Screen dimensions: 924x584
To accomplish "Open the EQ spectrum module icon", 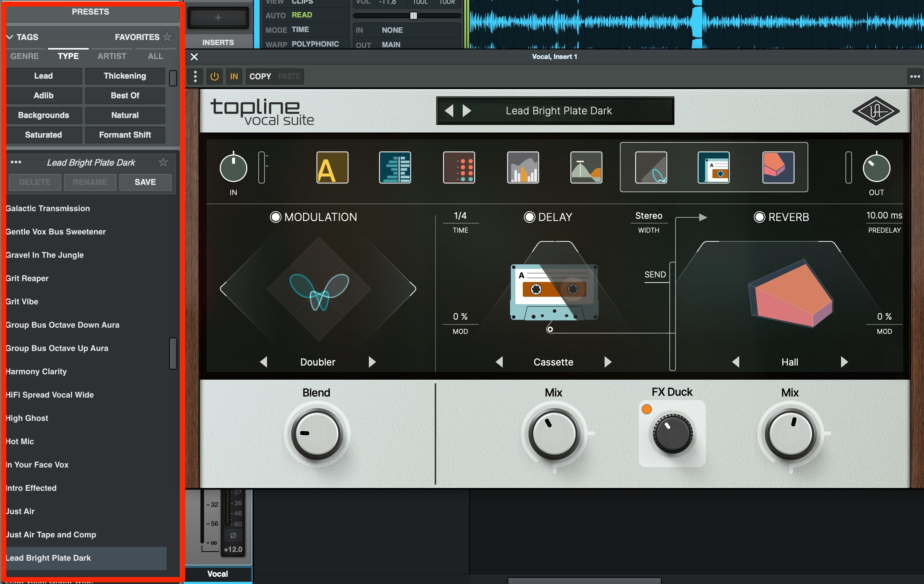I will click(523, 167).
